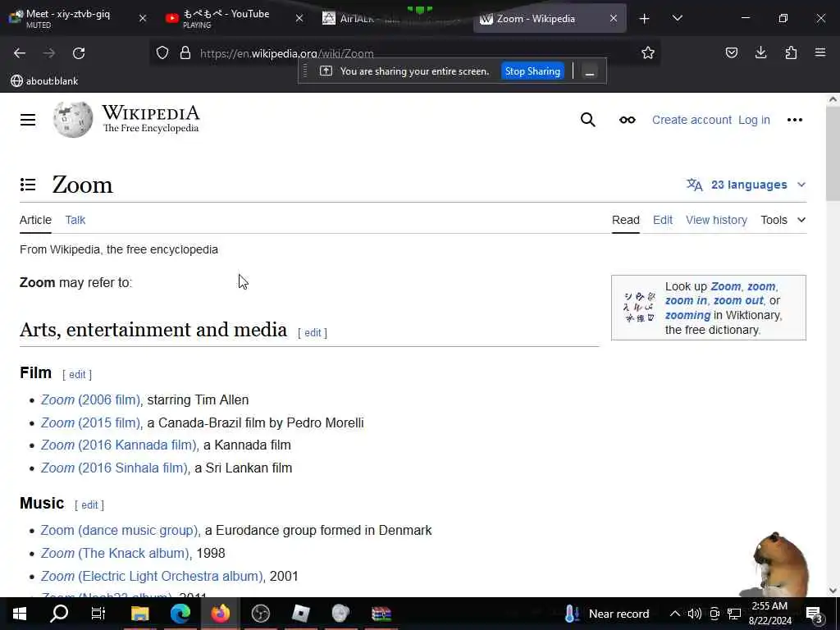
Task: Open WinRAR from taskbar
Action: 381,614
